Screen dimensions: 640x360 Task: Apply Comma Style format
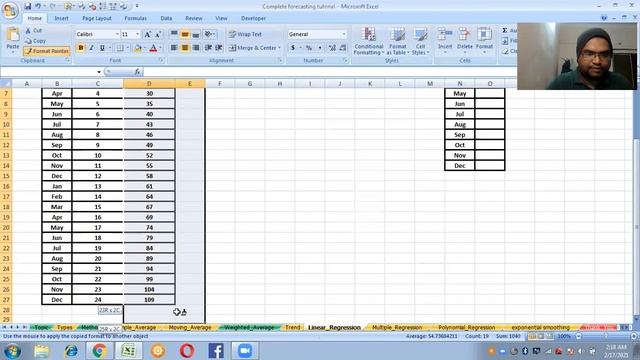click(x=320, y=48)
